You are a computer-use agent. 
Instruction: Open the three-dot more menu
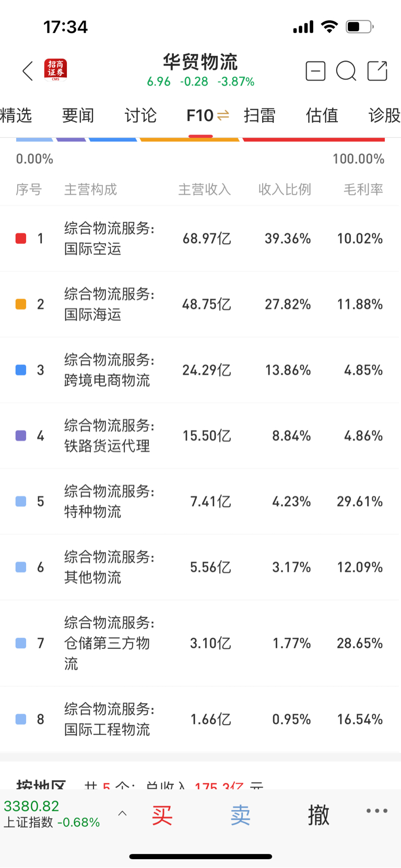click(x=377, y=811)
